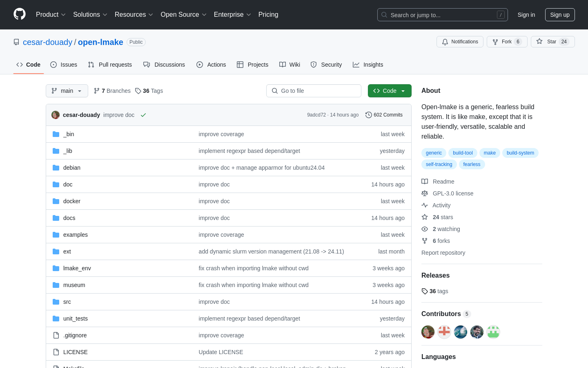Open the src folder
The image size is (588, 368).
click(x=67, y=302)
